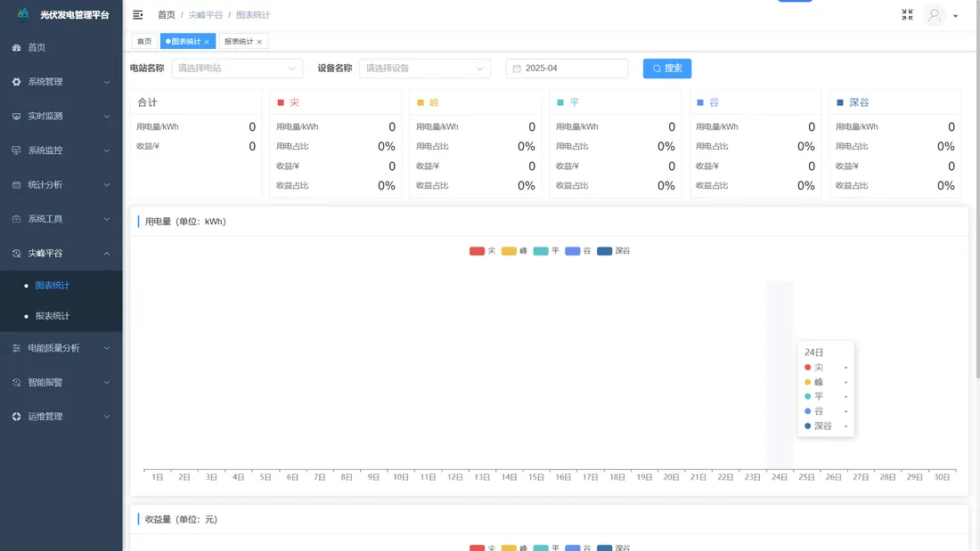Viewport: 980px width, 551px height.
Task: Click 首页 in the breadcrumb
Action: (x=167, y=15)
